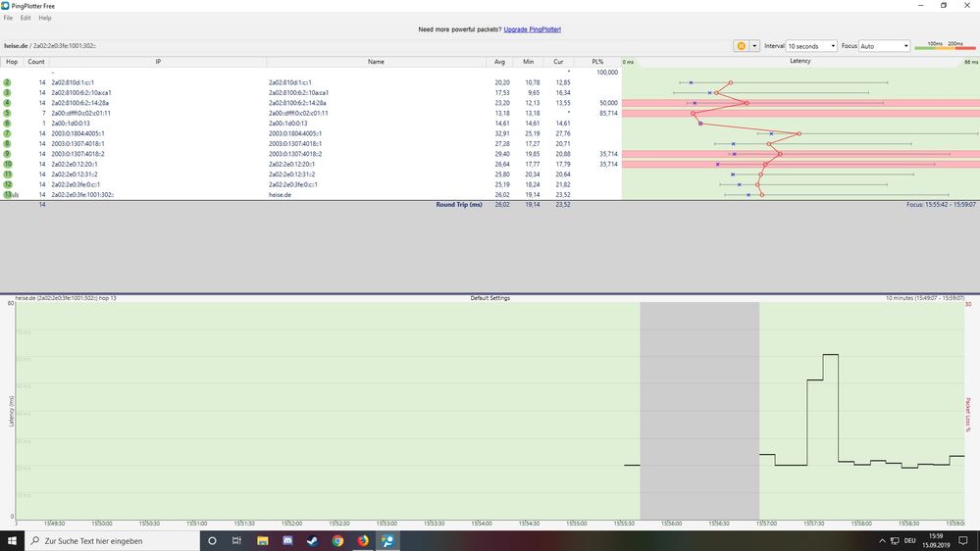Click the 85,714 packet loss value
Viewport: 980px width, 551px height.
(x=608, y=113)
